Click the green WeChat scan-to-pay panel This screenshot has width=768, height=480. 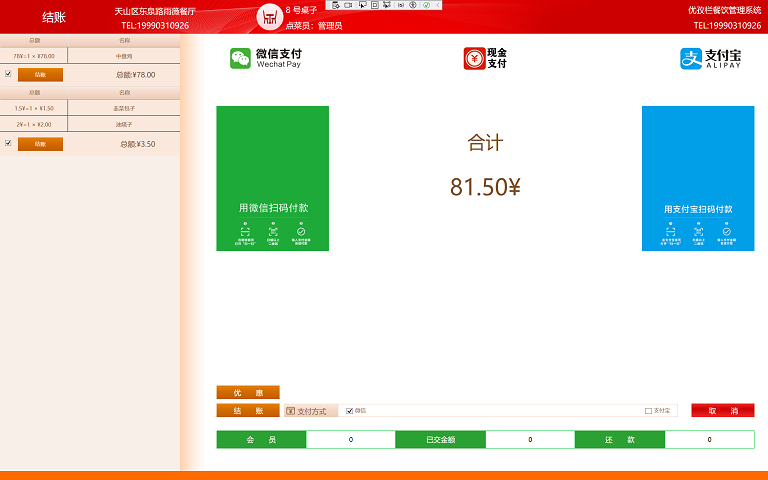(272, 178)
